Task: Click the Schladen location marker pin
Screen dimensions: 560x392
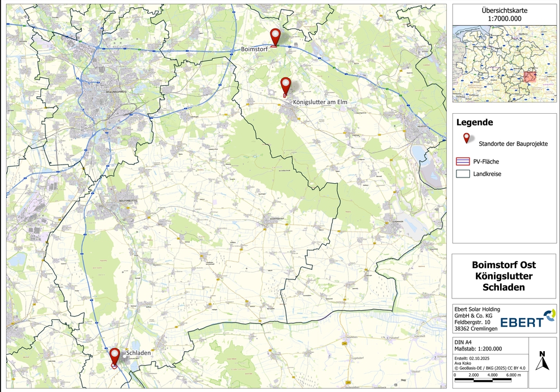Action: pyautogui.click(x=115, y=356)
